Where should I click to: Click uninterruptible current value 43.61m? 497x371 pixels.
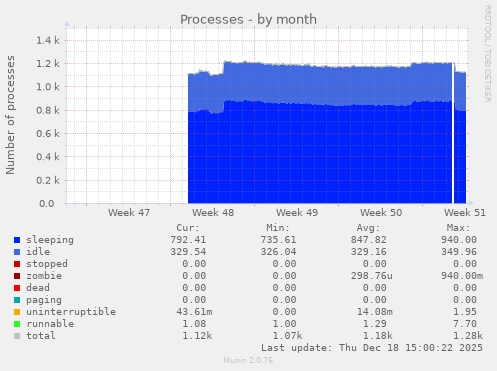tap(194, 312)
